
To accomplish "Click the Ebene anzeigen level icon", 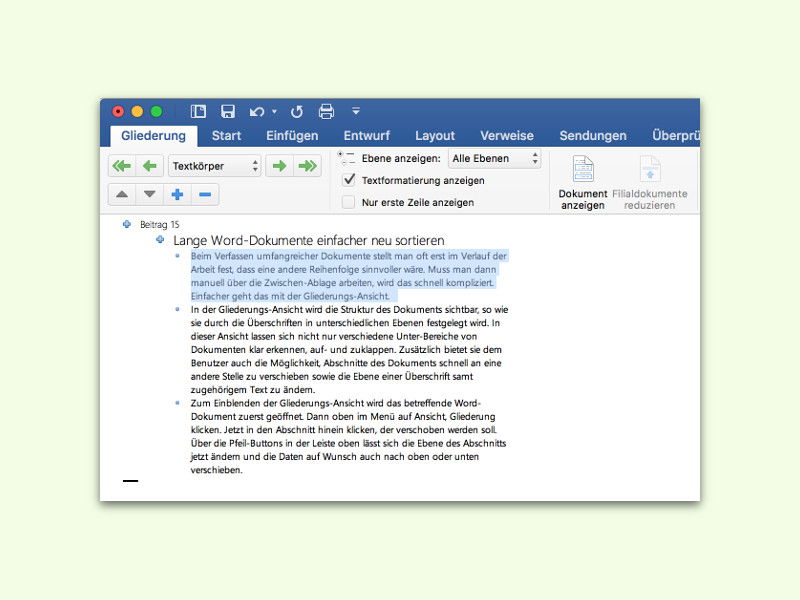I will click(347, 158).
